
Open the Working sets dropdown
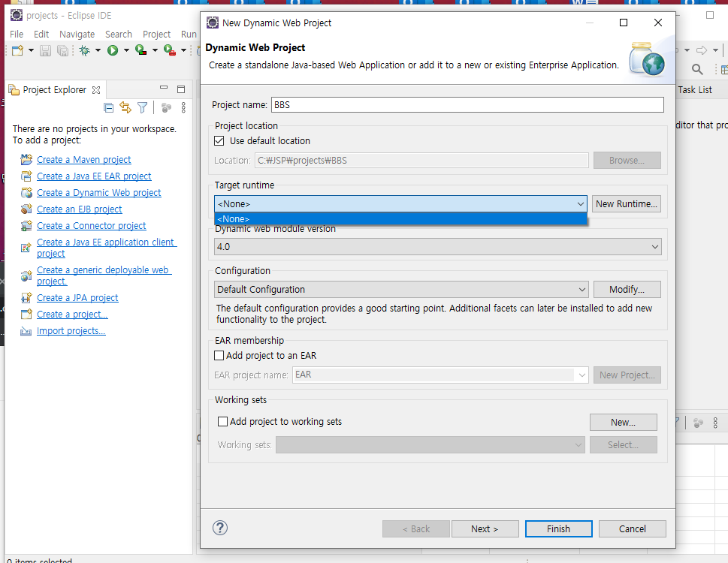(430, 444)
